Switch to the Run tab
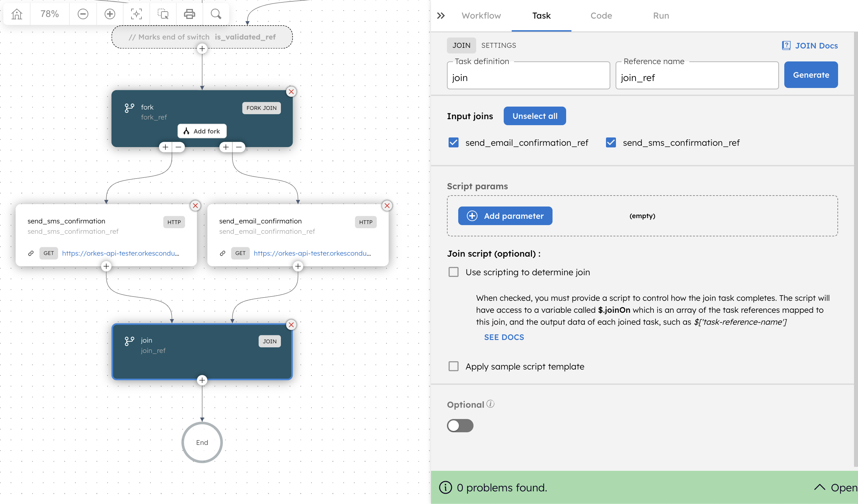 (661, 16)
